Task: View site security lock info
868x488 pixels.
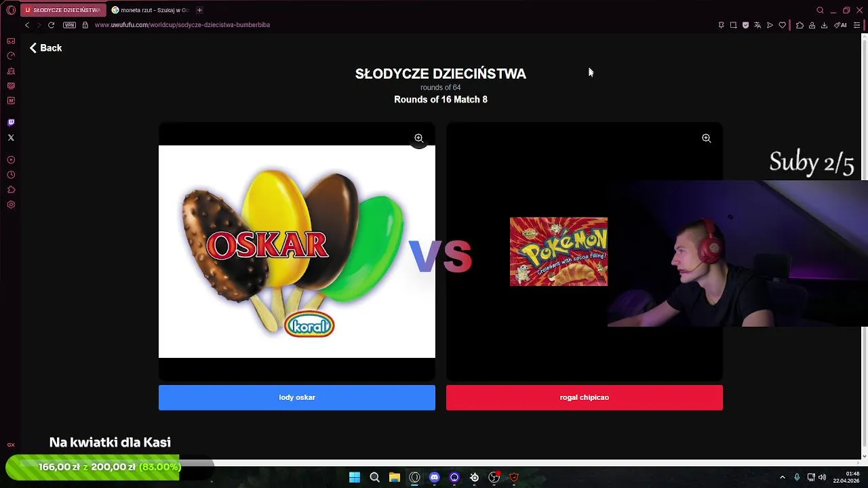Action: [x=85, y=25]
